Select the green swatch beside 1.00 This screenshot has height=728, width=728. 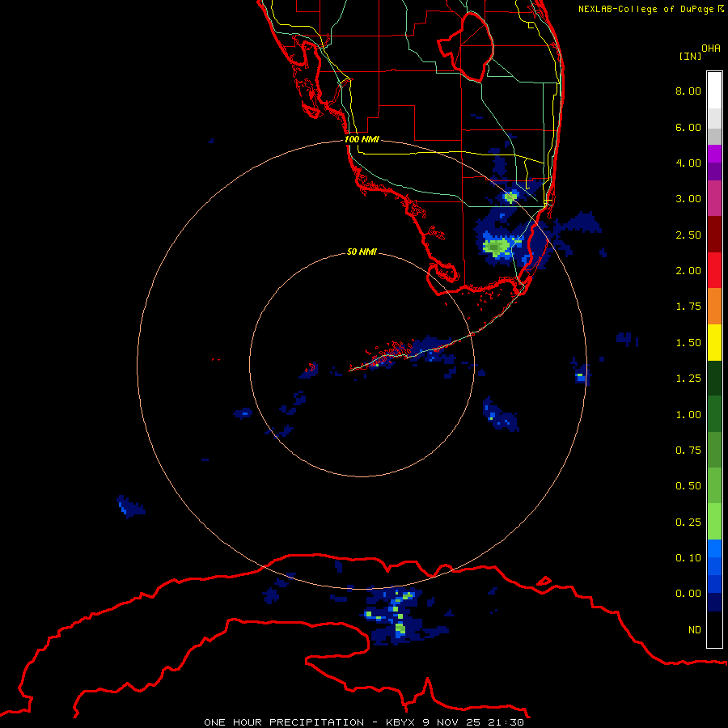point(714,414)
